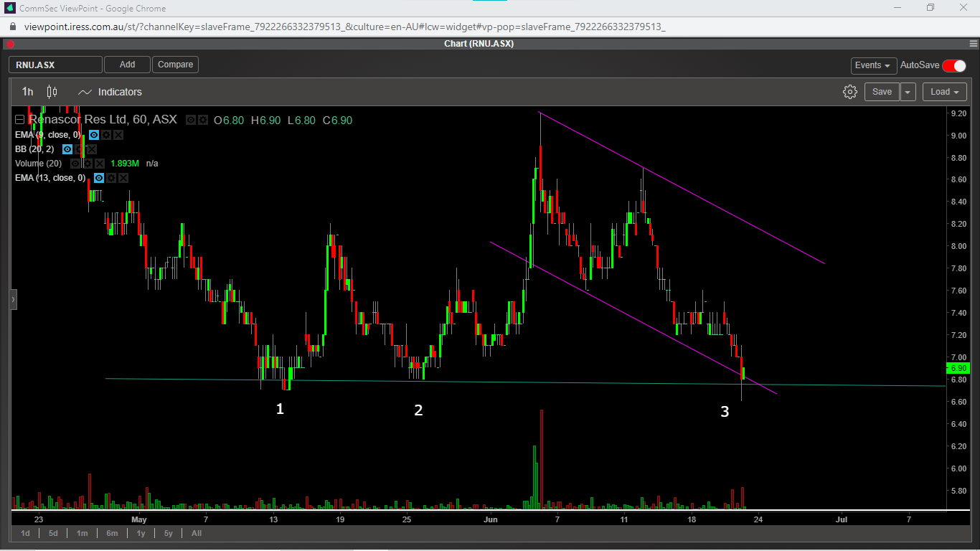Toggle visibility of Renascor Res Ltd series
980x551 pixels.
[191, 120]
